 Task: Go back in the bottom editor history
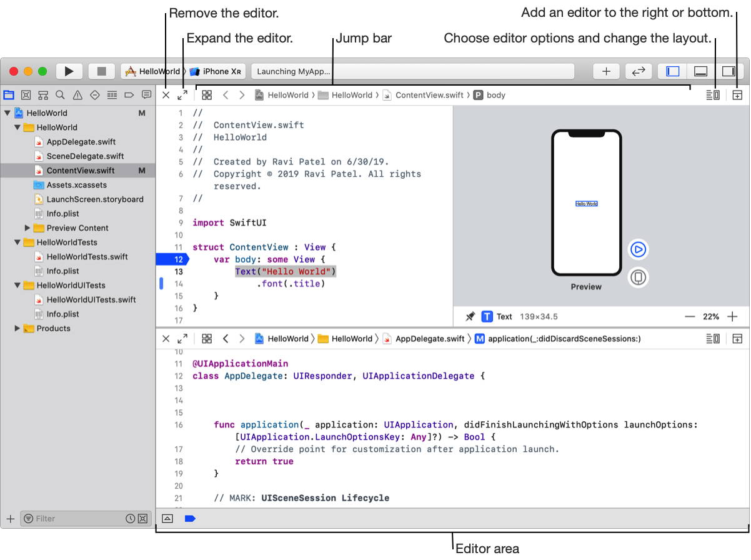click(x=226, y=339)
